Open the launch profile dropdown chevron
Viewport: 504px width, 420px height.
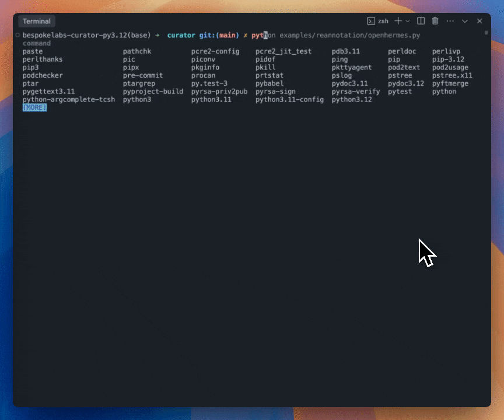[x=407, y=21]
